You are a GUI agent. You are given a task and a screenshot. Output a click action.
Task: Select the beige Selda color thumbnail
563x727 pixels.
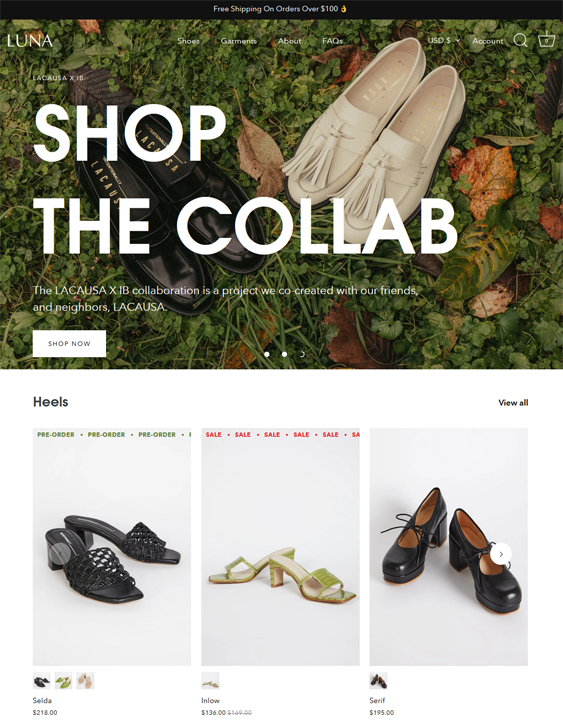coord(85,681)
